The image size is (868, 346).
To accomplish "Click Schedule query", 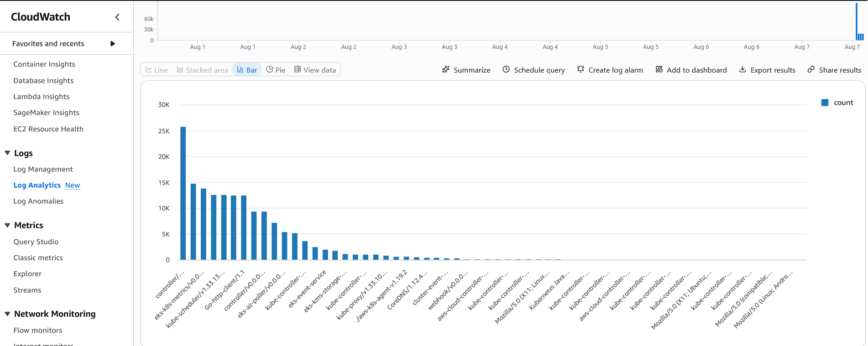I will click(x=533, y=70).
